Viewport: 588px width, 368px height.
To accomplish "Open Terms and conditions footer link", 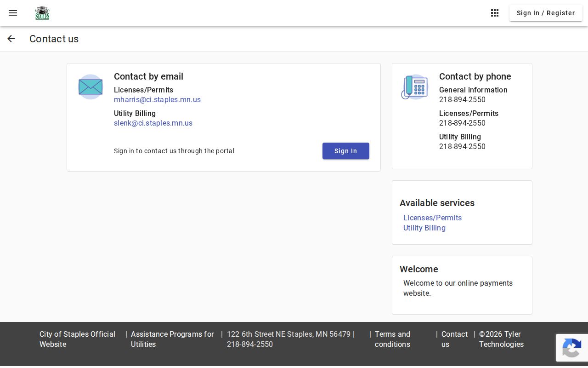I will click(392, 339).
